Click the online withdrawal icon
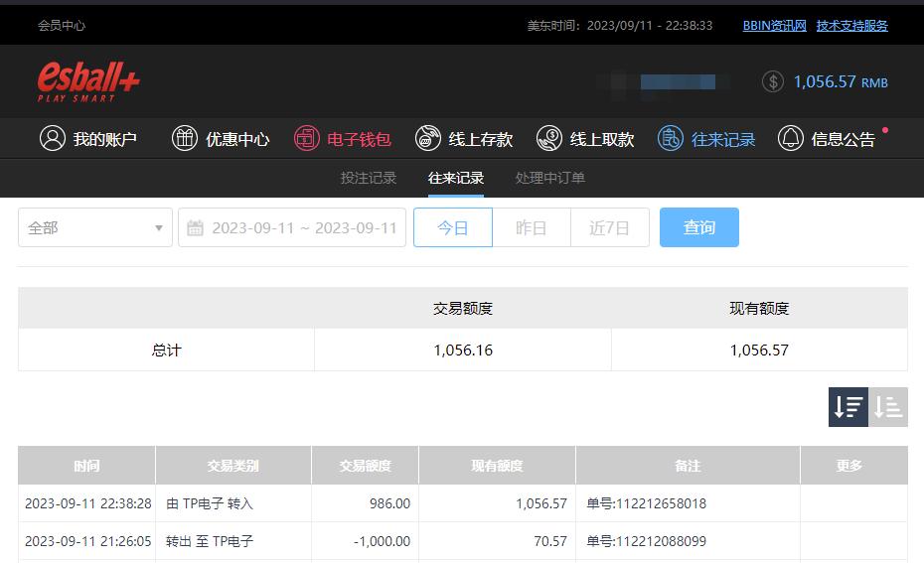924x563 pixels. pyautogui.click(x=549, y=138)
